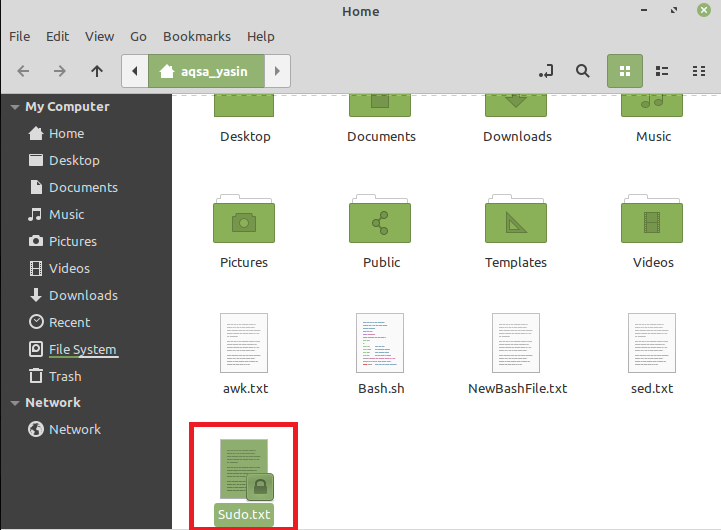Open the File menu
Viewport: 721px width, 530px height.
[20, 36]
